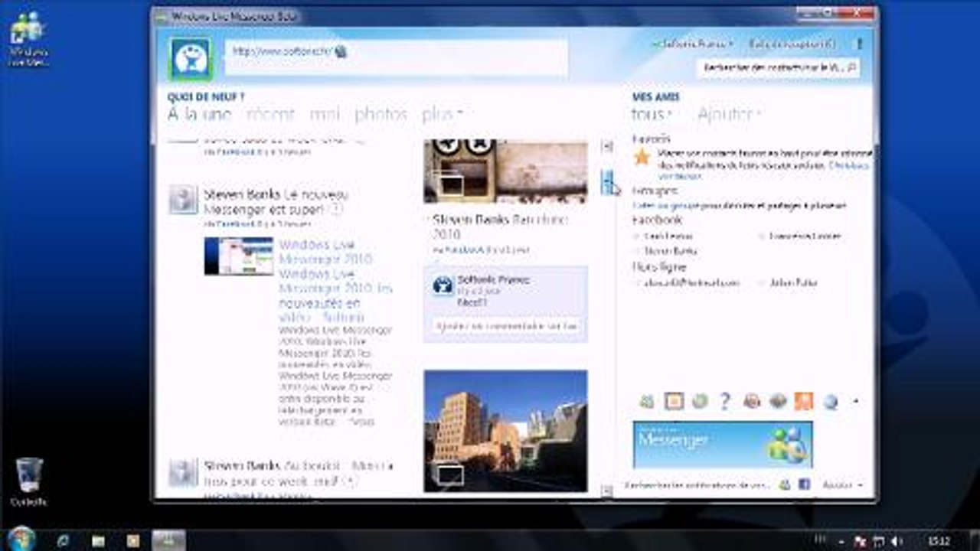Image resolution: width=980 pixels, height=551 pixels.
Task: Open the top photo thumbnail in the feed
Action: 506,171
